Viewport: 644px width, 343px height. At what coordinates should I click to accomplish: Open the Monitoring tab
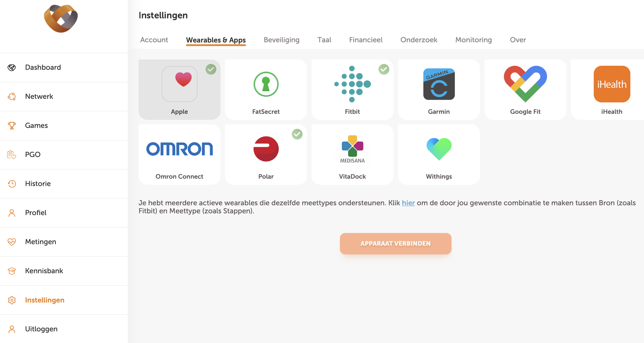473,40
